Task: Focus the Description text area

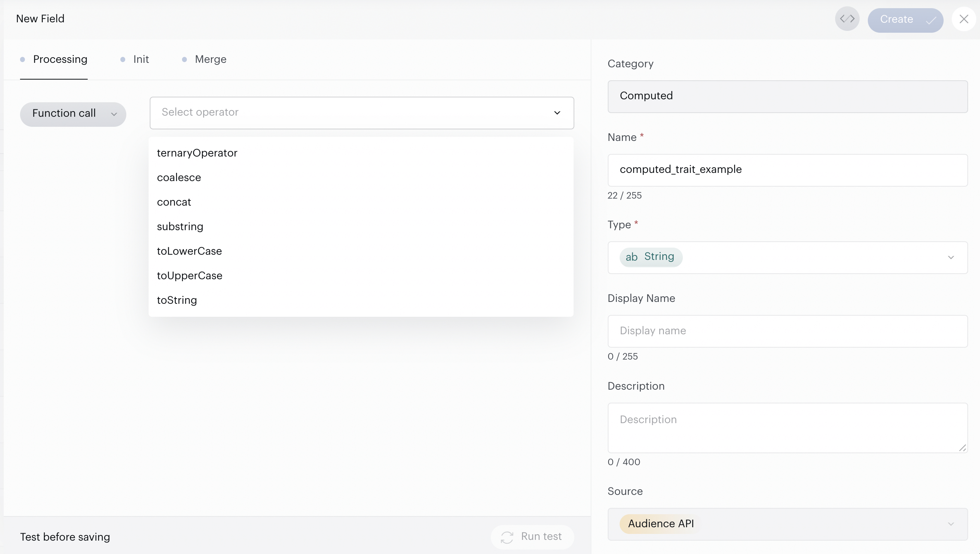Action: pos(787,428)
